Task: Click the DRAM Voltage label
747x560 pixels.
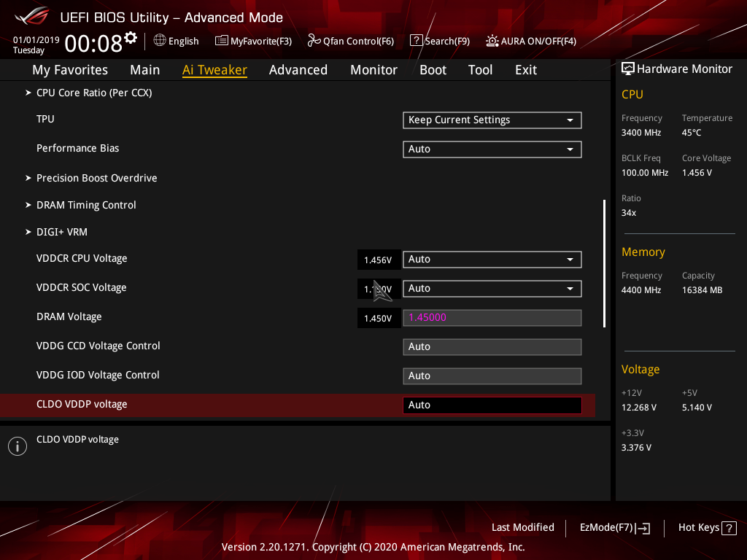Action: [69, 316]
